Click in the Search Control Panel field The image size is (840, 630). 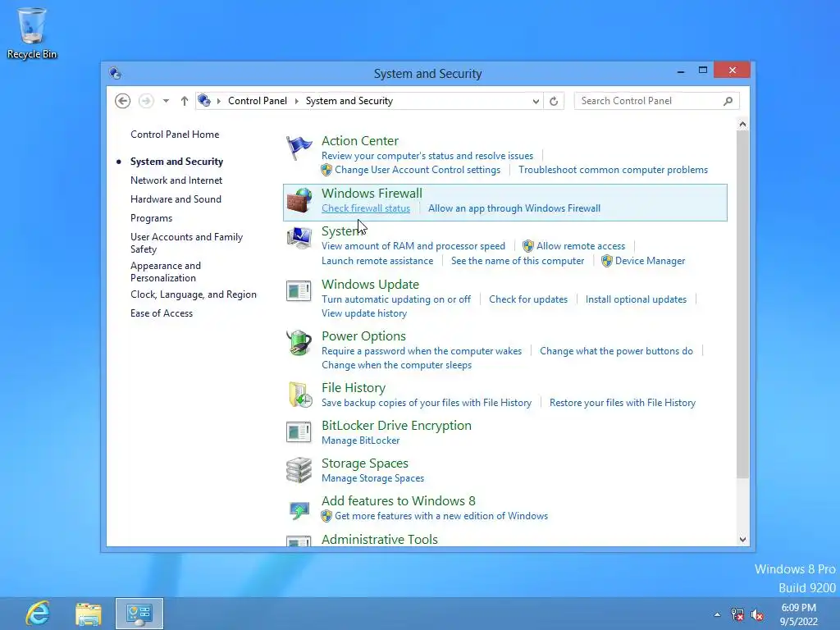[x=657, y=101]
